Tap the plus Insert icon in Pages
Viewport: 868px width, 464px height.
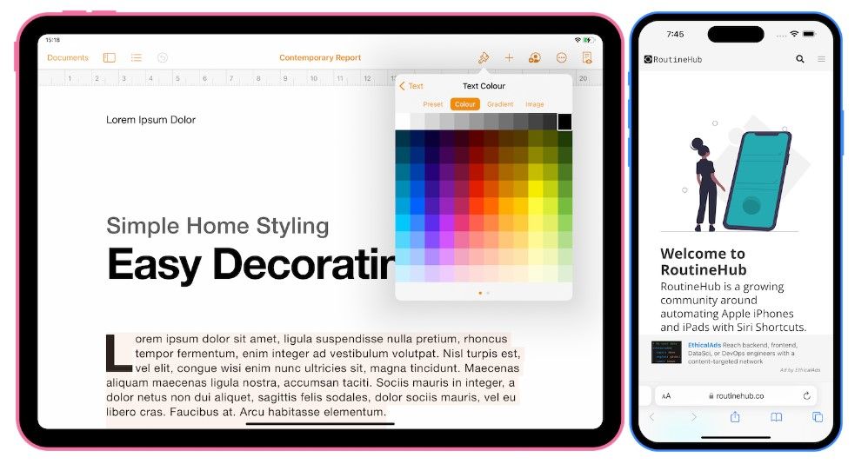[509, 57]
